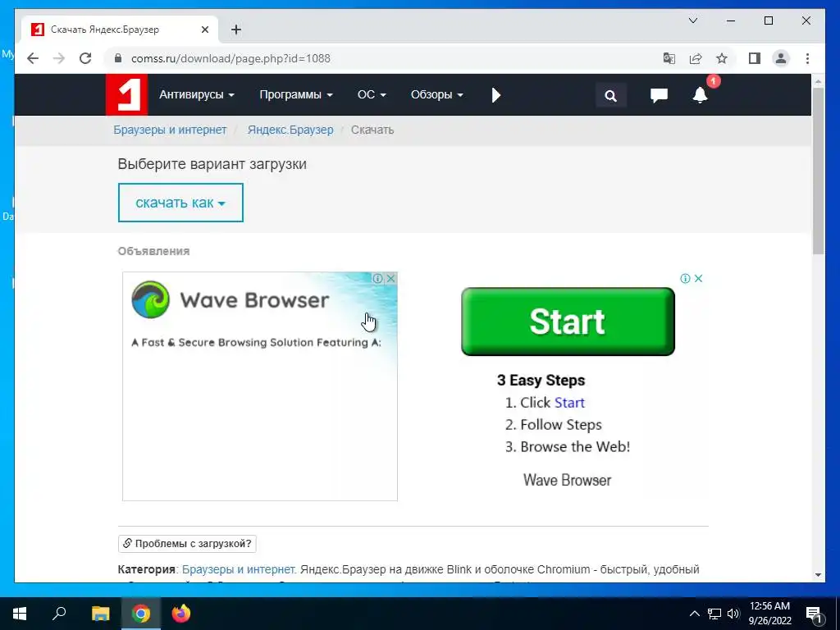The height and width of the screenshot is (630, 840).
Task: Expand the ОС menu
Action: (x=372, y=95)
